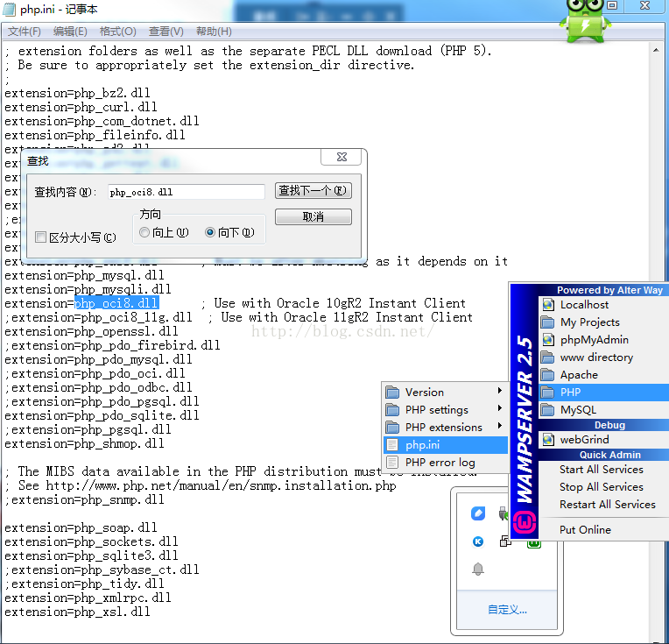Image resolution: width=669 pixels, height=644 pixels.
Task: Click the PHP extensions folder icon
Action: (392, 427)
